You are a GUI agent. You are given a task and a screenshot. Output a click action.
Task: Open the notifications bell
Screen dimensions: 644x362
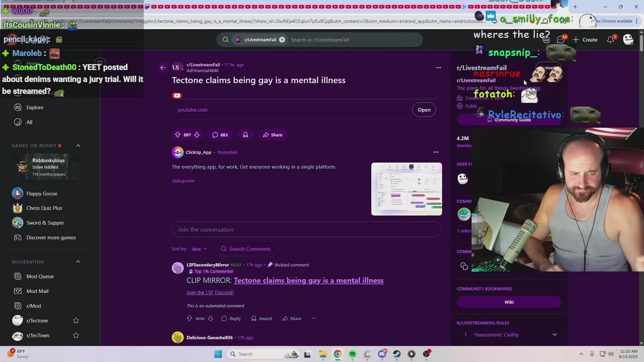(x=611, y=40)
